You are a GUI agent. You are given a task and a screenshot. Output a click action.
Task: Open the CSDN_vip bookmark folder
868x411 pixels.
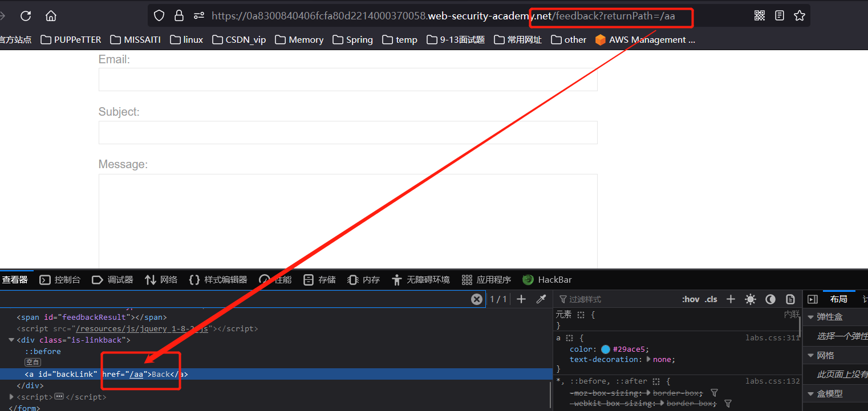coord(239,40)
